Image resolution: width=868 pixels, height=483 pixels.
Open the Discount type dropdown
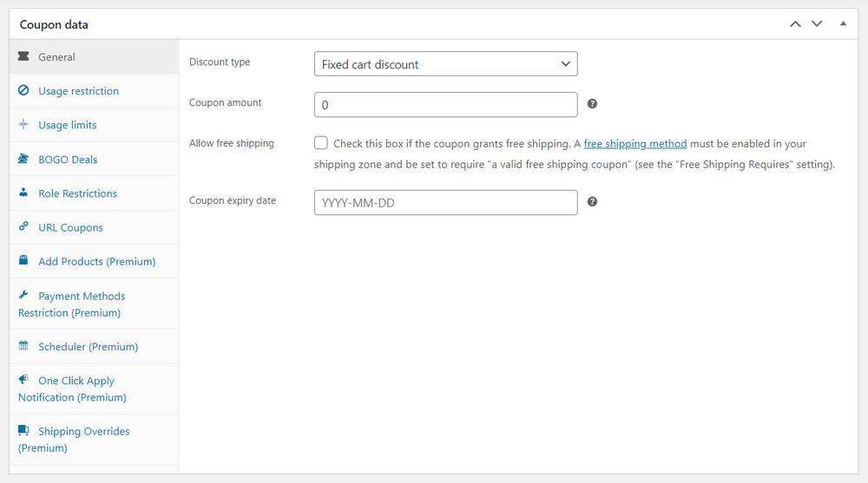pos(445,64)
